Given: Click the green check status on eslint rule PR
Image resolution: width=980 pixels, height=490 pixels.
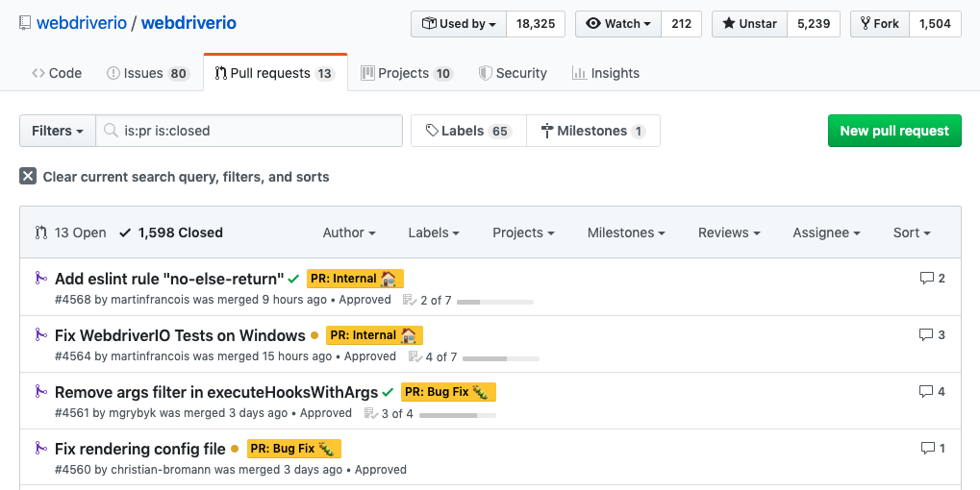Looking at the screenshot, I should coord(293,279).
